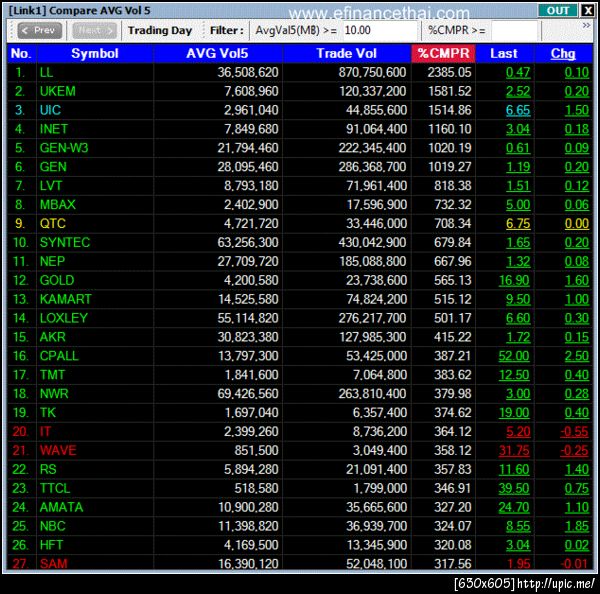
Task: Click LL trade volume 870,750,600
Action: coord(372,72)
